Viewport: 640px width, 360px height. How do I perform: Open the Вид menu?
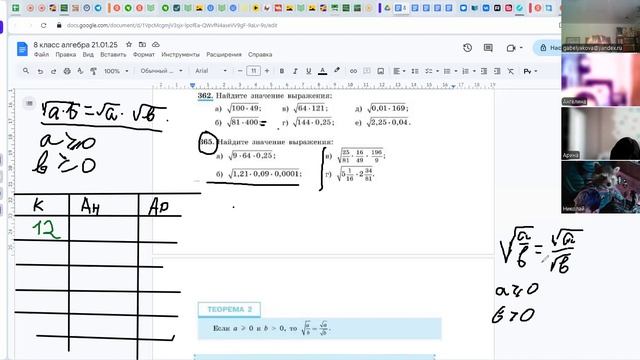88,54
